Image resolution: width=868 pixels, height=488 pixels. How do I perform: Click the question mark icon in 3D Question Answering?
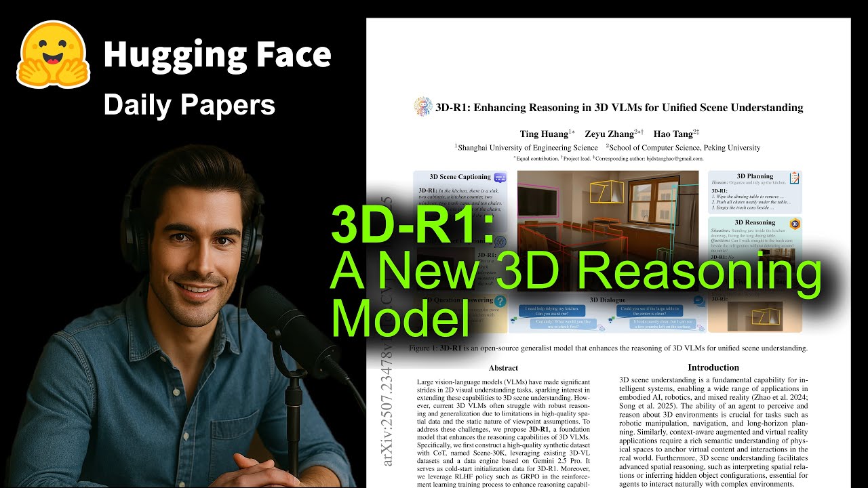coord(500,302)
